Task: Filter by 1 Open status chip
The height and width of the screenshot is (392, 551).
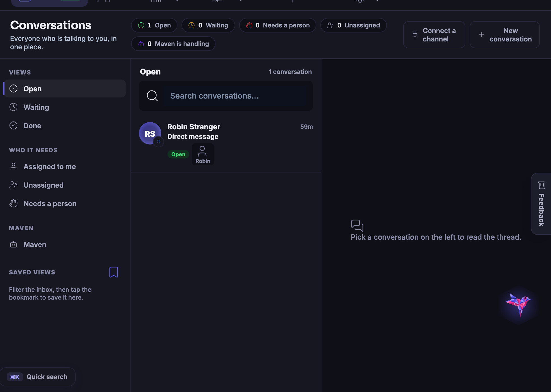Action: [154, 25]
